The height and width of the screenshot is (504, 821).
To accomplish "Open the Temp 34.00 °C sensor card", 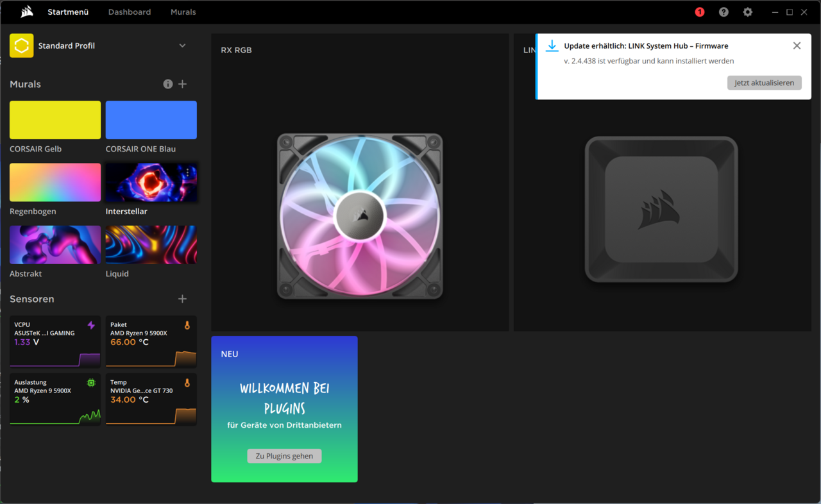I will [151, 399].
